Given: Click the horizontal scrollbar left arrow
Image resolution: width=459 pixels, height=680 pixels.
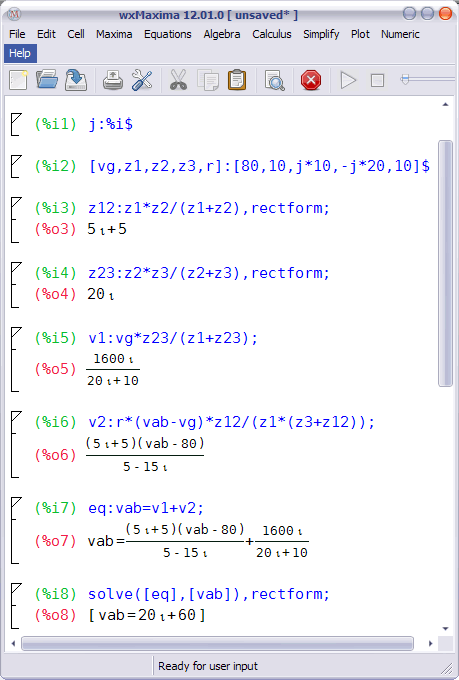Looking at the screenshot, I should click(x=13, y=644).
